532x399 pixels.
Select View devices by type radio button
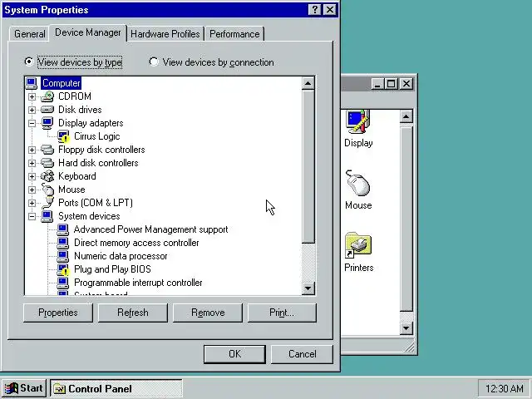29,62
